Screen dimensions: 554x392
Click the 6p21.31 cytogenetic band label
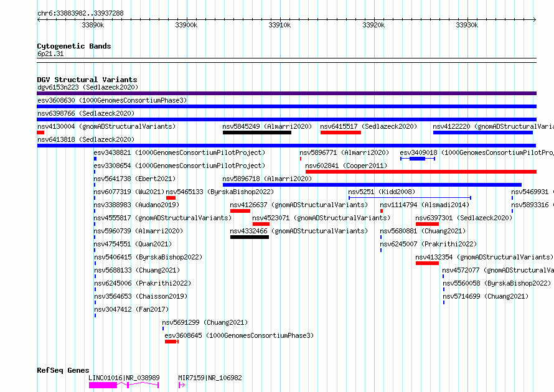[x=50, y=54]
